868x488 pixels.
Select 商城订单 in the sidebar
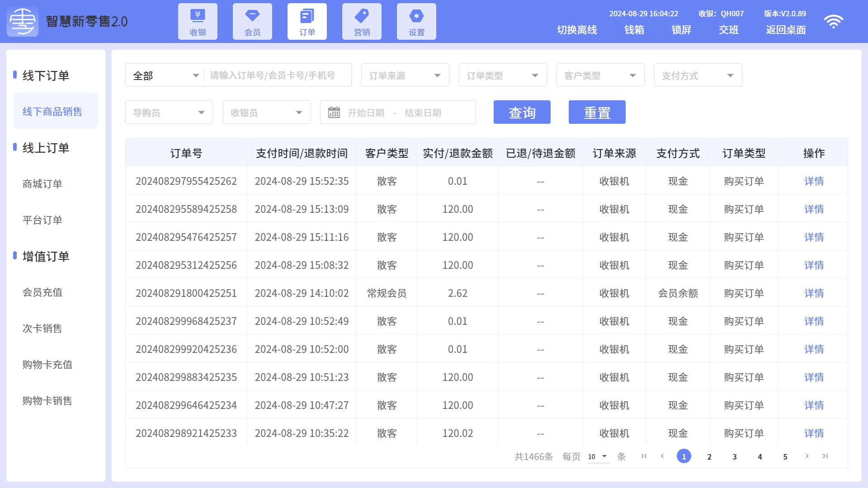[42, 184]
